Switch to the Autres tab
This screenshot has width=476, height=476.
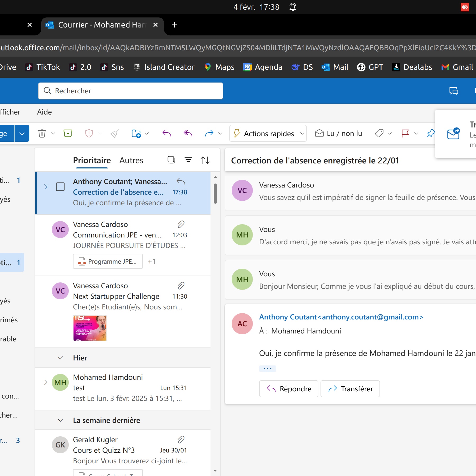pyautogui.click(x=131, y=160)
